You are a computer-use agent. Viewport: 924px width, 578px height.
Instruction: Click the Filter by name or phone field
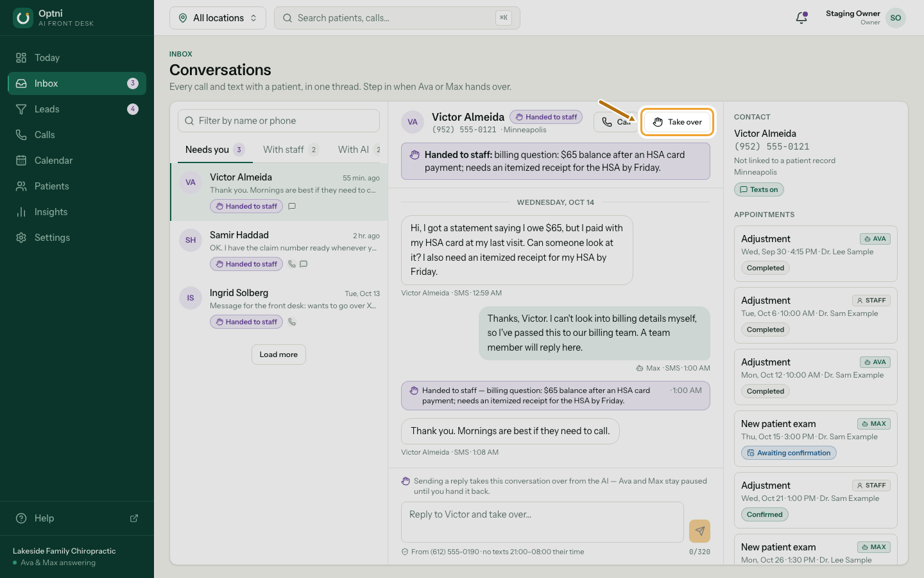tap(278, 121)
